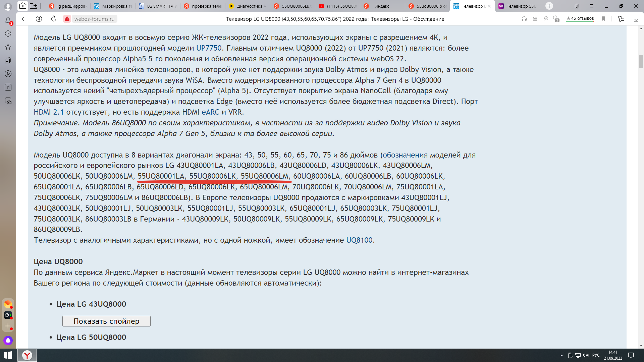This screenshot has width=644, height=362.
Task: Open the browser hamburger menu
Action: (x=592, y=6)
